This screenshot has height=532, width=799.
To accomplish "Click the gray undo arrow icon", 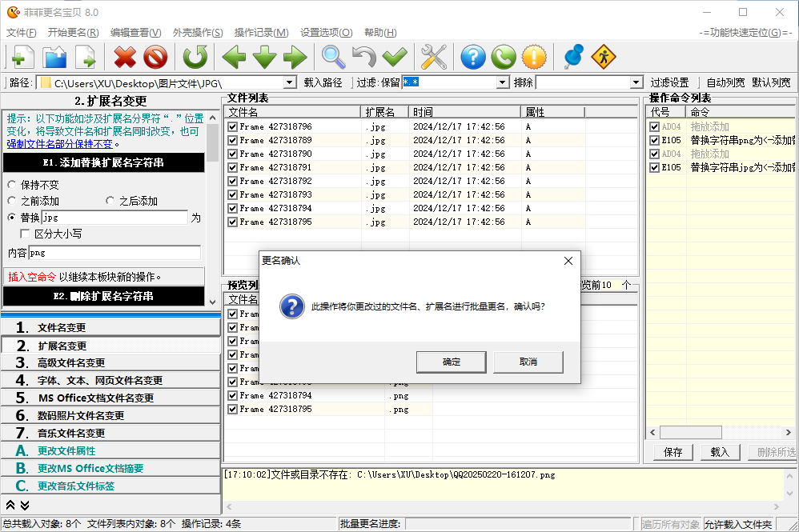I will (364, 57).
